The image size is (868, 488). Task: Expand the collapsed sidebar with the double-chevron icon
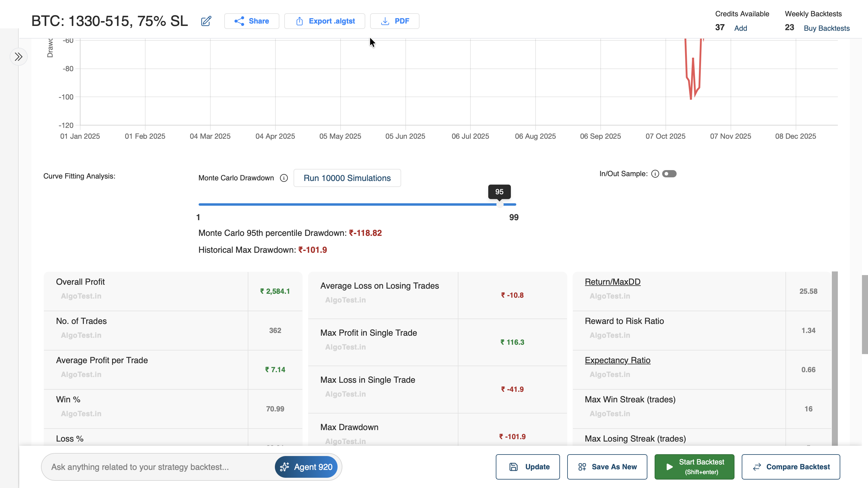click(x=18, y=57)
